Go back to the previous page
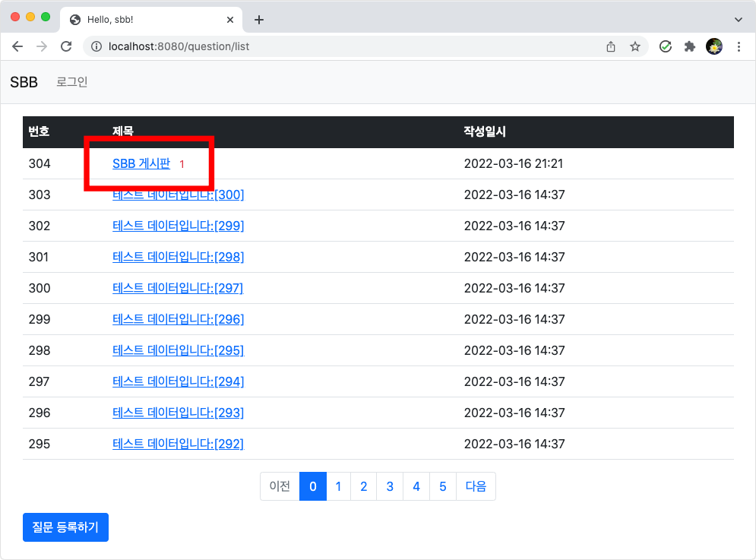 pyautogui.click(x=17, y=46)
